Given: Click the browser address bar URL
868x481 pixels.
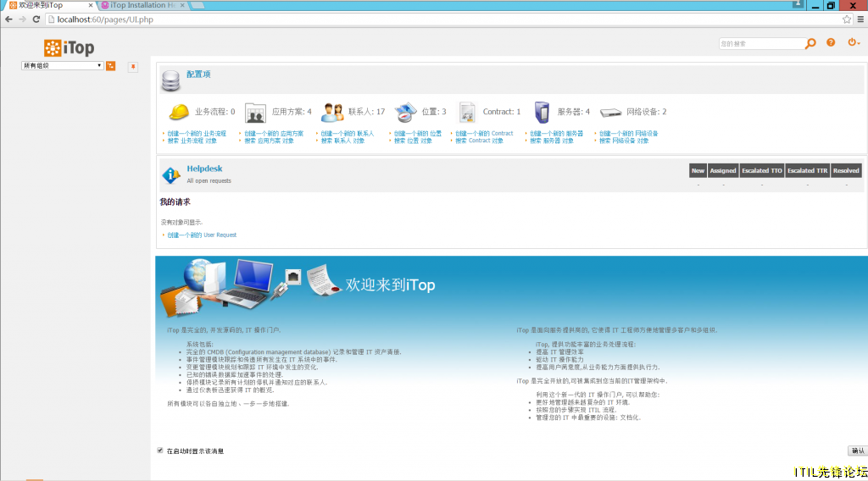Looking at the screenshot, I should click(105, 19).
